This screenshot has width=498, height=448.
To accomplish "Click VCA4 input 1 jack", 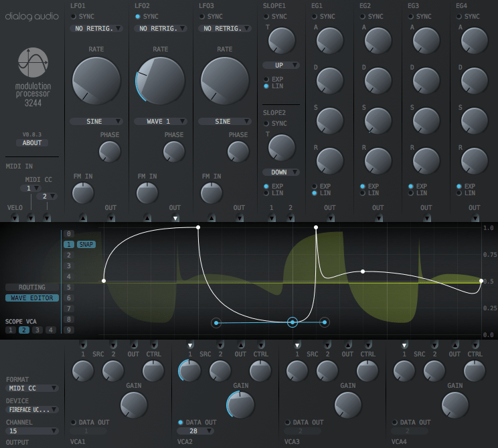I will coord(404,344).
